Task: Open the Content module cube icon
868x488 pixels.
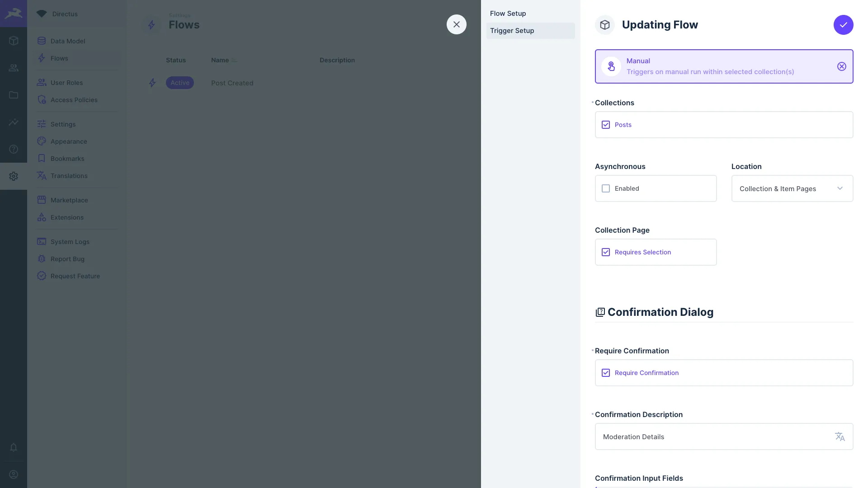Action: tap(14, 41)
